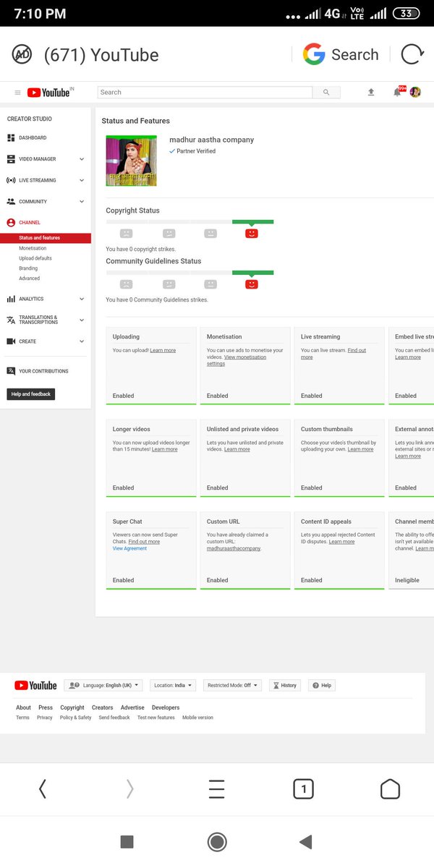Open the Location: India dropdown

[x=174, y=685]
